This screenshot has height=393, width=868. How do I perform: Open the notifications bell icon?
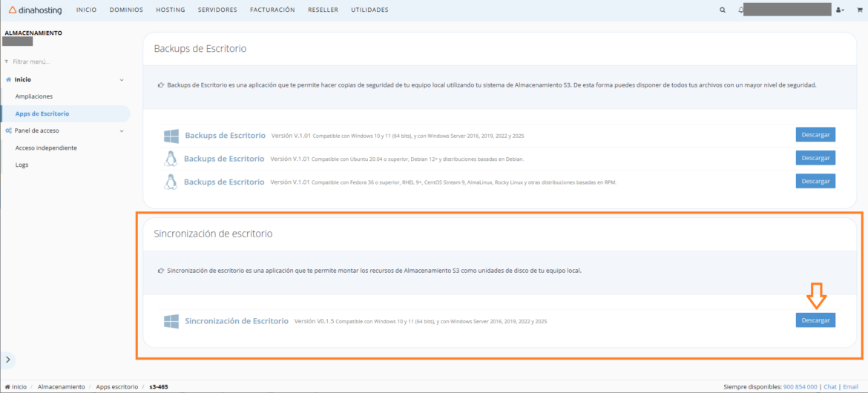740,10
